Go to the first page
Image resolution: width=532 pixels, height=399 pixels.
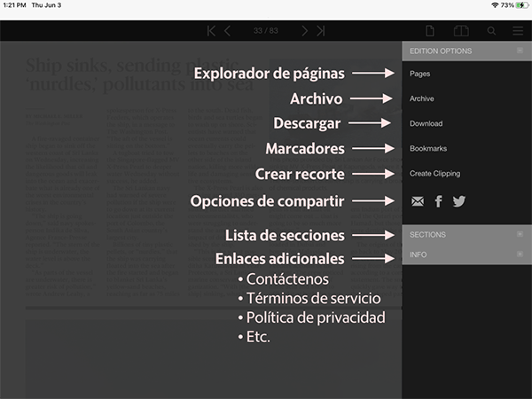point(211,31)
